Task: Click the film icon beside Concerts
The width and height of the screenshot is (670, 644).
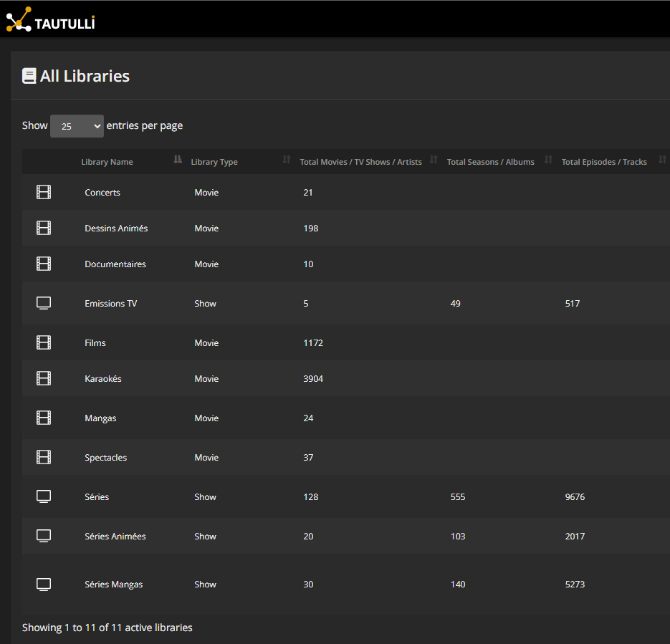Action: point(44,192)
